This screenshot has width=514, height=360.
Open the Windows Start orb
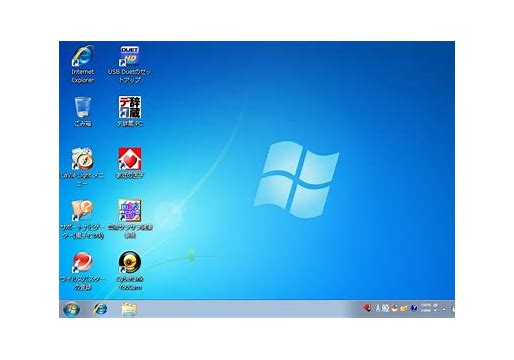[71, 309]
